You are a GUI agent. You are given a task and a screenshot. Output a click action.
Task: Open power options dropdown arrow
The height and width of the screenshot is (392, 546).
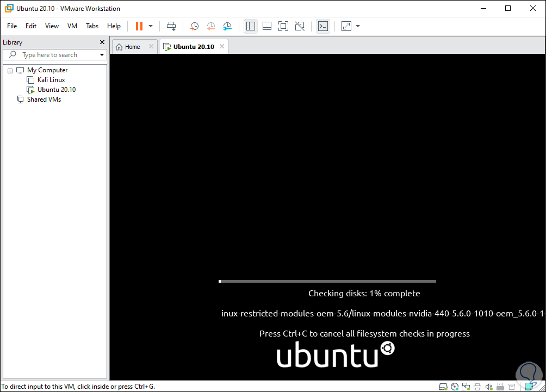[151, 26]
